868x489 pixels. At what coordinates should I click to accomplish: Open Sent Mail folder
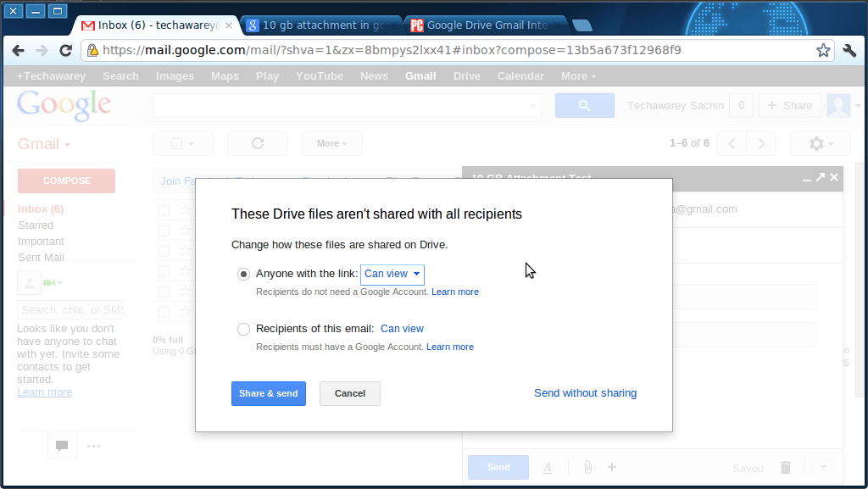41,258
